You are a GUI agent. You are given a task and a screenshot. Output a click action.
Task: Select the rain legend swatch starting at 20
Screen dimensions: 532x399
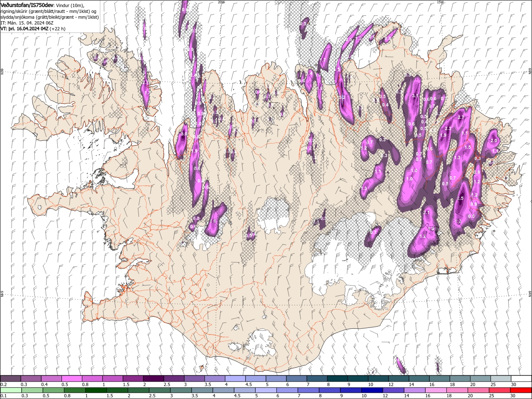(478, 390)
